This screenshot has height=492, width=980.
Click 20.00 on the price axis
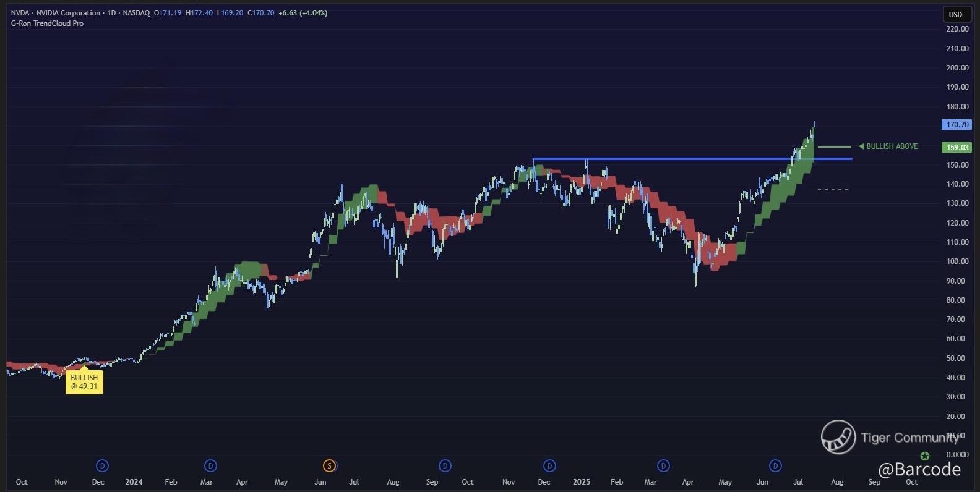(x=956, y=417)
